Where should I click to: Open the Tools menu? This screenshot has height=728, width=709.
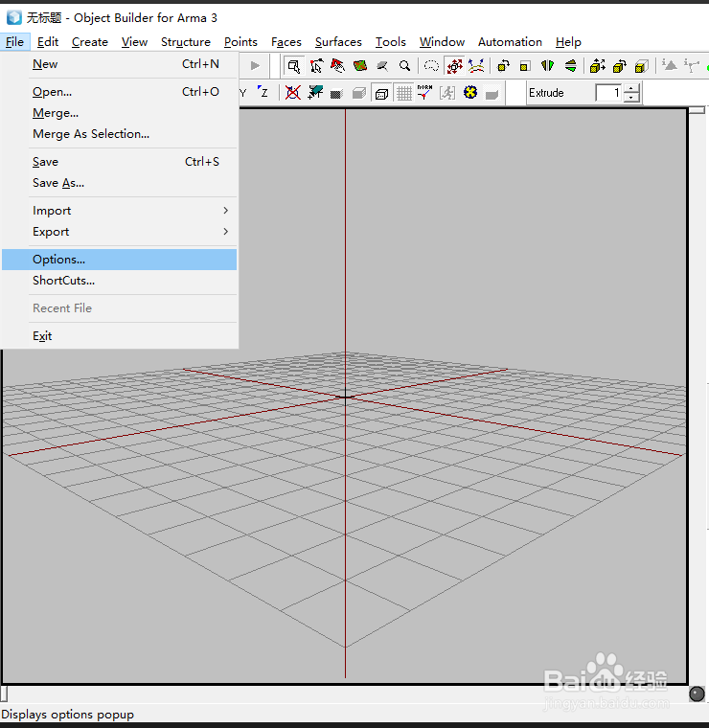(x=391, y=42)
